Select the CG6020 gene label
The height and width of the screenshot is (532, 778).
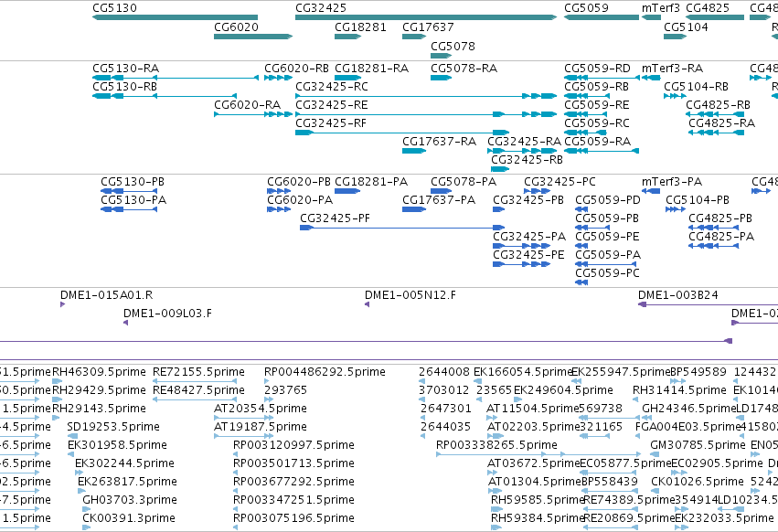point(236,27)
